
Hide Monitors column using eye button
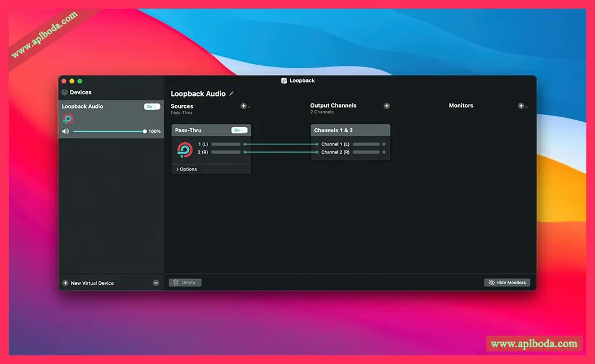[x=507, y=283]
